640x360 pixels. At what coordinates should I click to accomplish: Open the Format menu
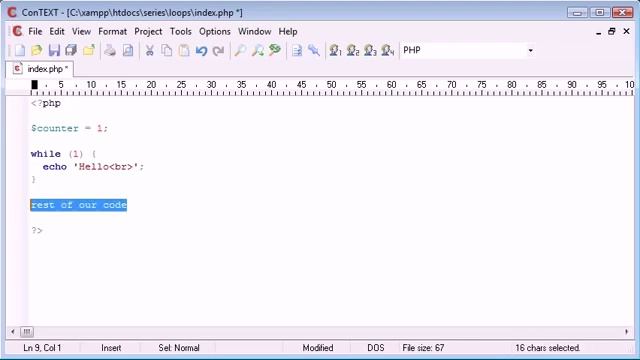pyautogui.click(x=112, y=31)
